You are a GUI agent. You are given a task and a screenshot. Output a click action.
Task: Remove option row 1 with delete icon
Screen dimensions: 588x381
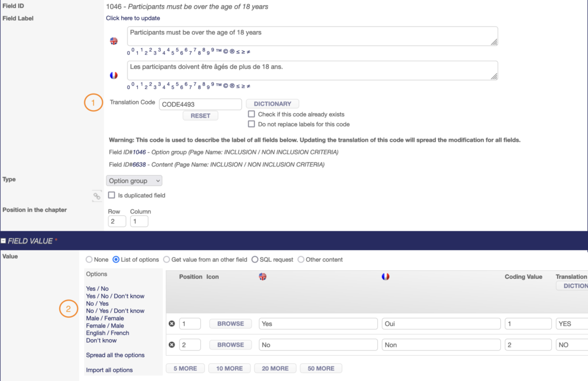pos(171,324)
